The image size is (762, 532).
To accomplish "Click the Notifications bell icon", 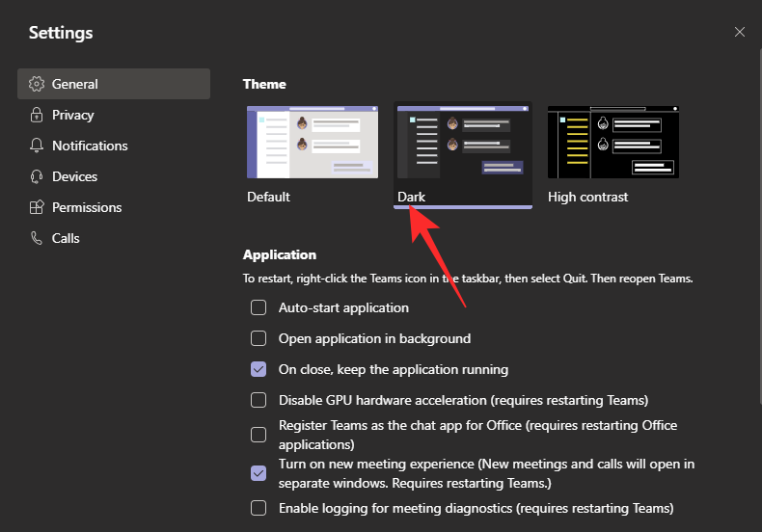I will pos(37,146).
